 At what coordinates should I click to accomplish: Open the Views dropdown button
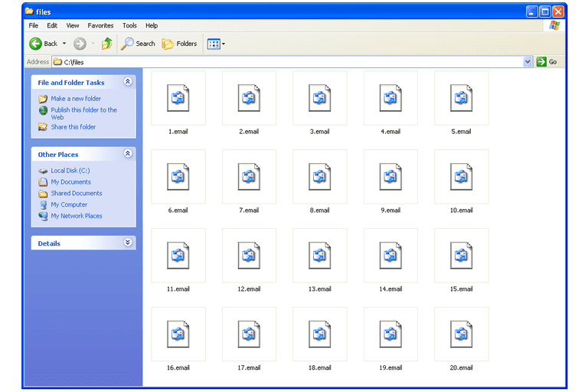(x=216, y=44)
